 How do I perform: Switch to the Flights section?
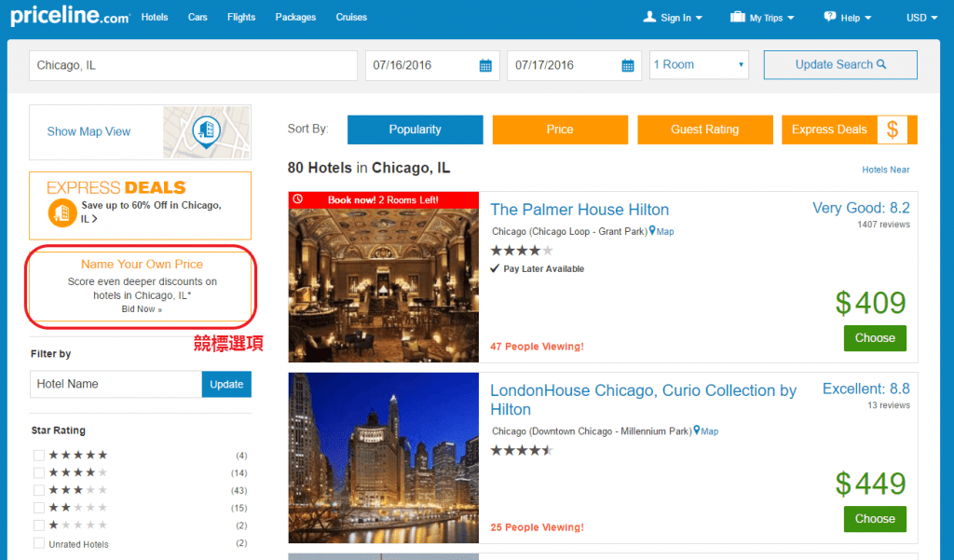241,17
